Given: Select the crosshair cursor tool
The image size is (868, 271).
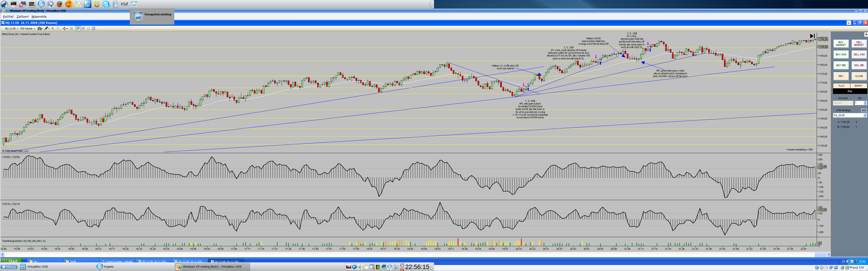Looking at the screenshot, I should 65,29.
